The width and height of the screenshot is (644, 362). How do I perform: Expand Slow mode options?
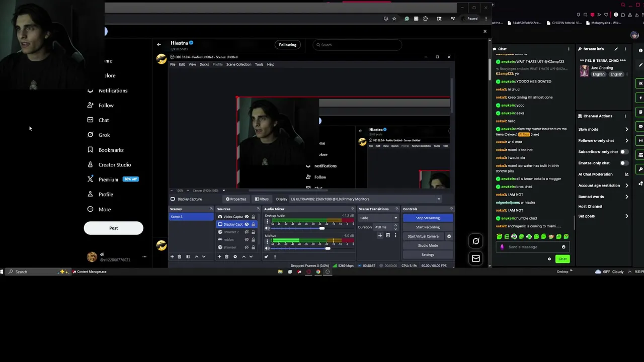[626, 130]
